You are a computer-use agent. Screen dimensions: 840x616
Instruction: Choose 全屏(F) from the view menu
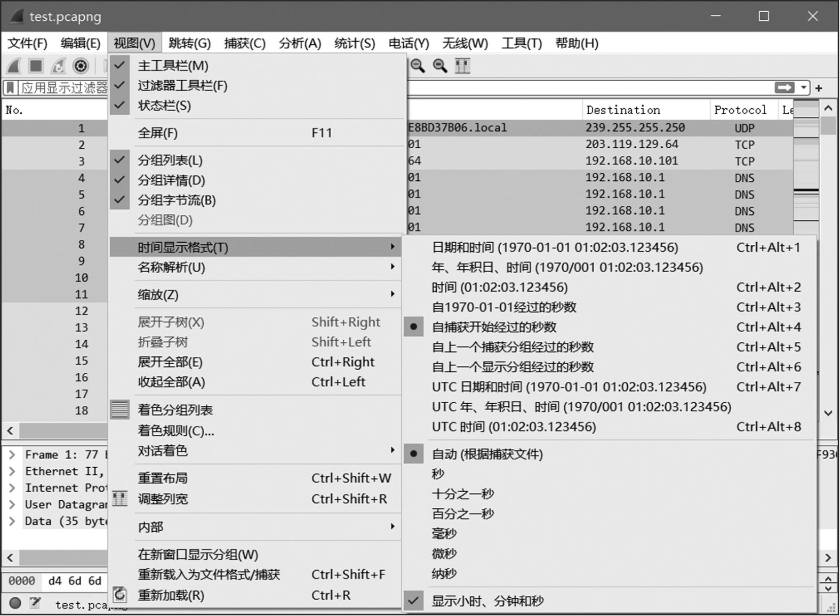[158, 133]
